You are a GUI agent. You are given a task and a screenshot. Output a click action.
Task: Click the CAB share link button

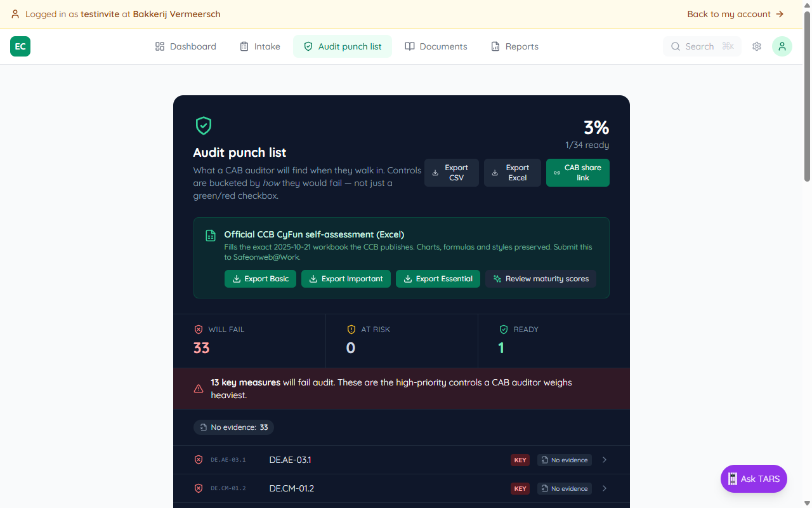[x=577, y=173]
